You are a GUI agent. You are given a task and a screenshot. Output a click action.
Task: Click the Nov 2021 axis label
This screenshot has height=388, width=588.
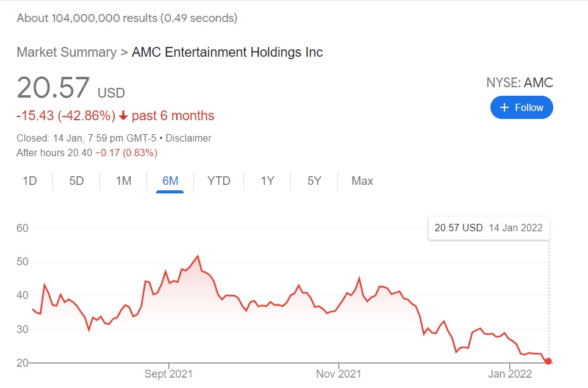point(338,374)
